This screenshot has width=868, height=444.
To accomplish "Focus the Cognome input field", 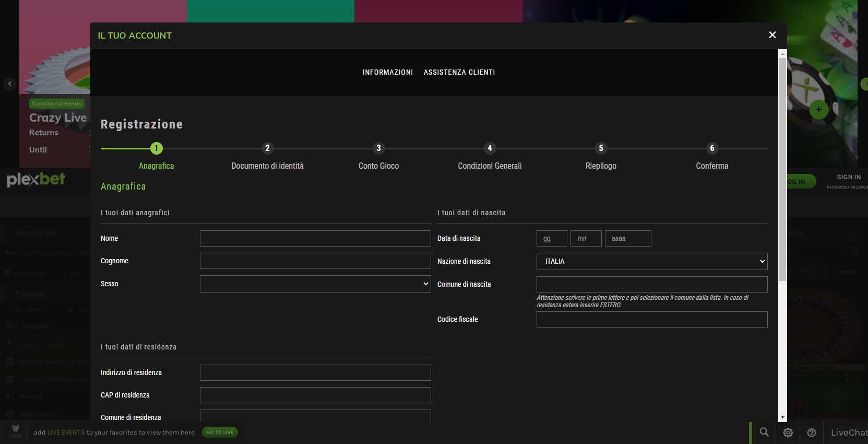I will click(315, 261).
